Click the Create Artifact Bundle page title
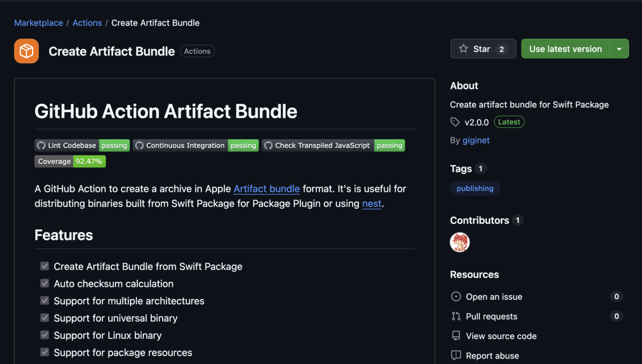642x364 pixels. (112, 51)
